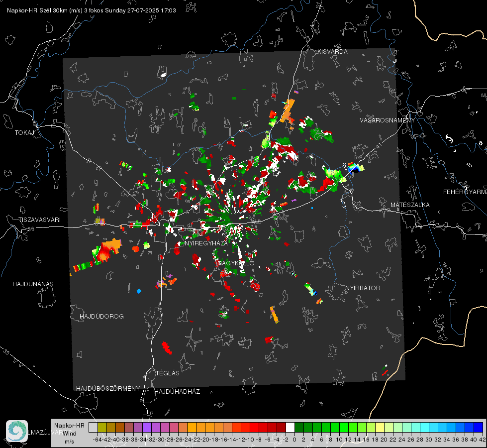
Task: Click the m/s unit label in legend
Action: click(x=69, y=442)
